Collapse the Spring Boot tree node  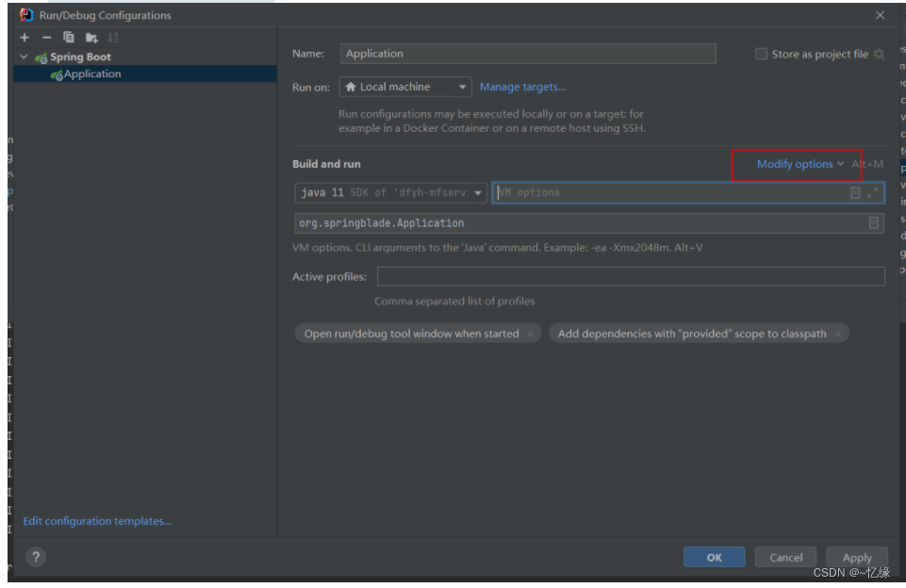[24, 57]
